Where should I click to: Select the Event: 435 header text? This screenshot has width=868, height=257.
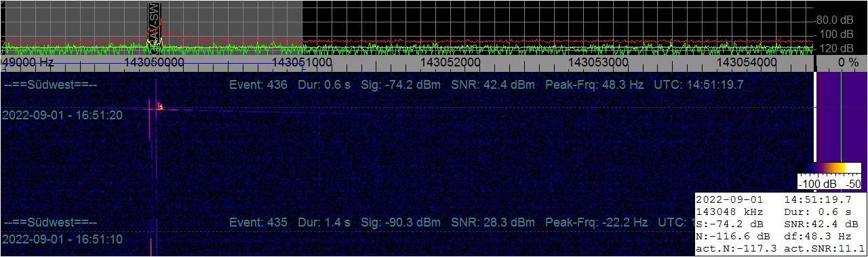[258, 222]
